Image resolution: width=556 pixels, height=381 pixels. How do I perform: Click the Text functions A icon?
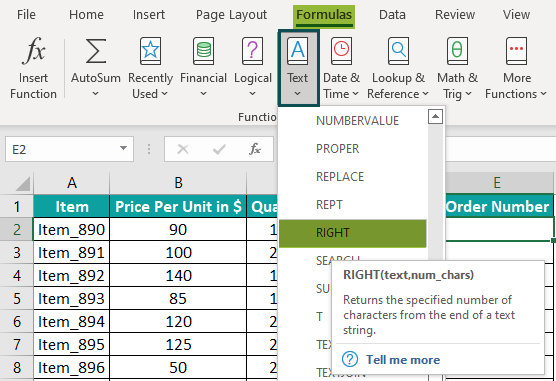coord(298,51)
